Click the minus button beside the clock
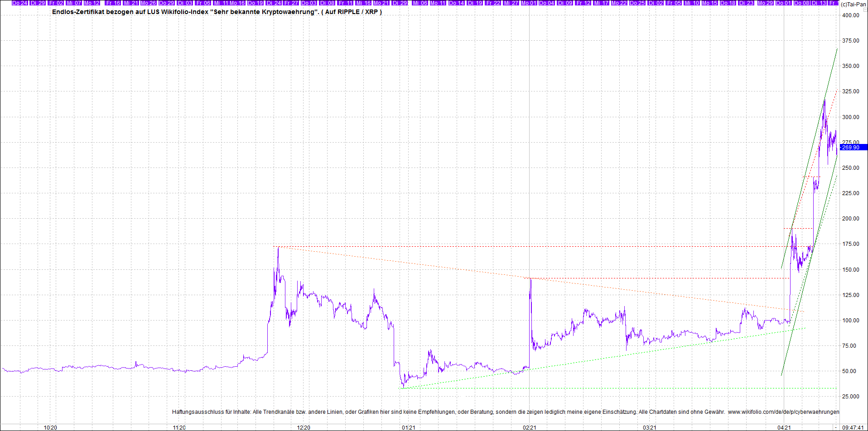Viewport: 868px width, 431px height. point(836,427)
